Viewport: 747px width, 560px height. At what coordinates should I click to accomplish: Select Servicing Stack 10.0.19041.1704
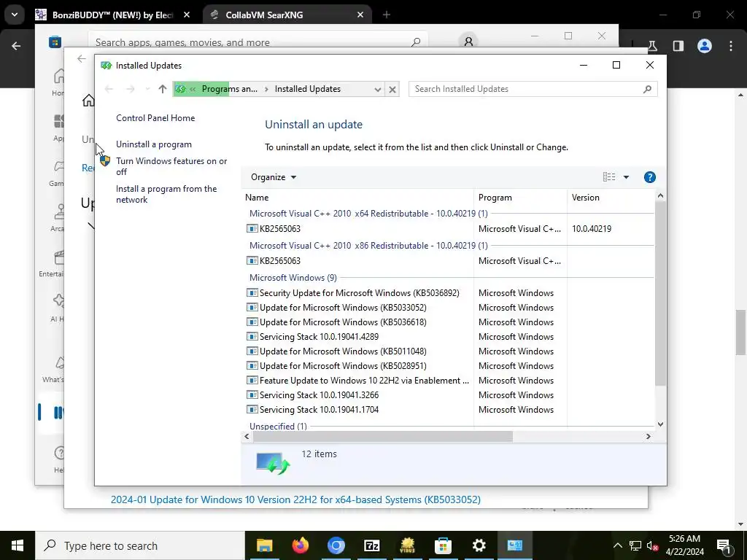click(x=448, y=410)
